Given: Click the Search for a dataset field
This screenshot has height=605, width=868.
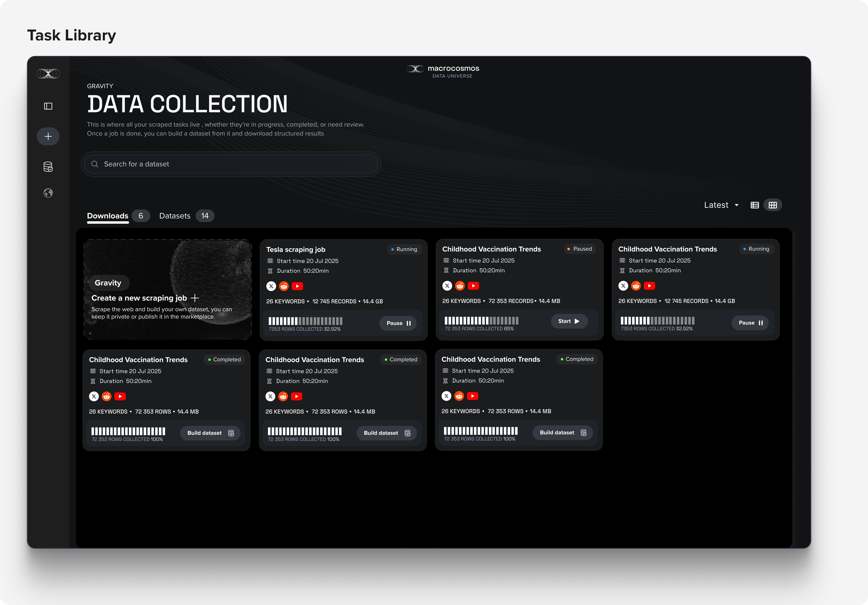Looking at the screenshot, I should [231, 164].
